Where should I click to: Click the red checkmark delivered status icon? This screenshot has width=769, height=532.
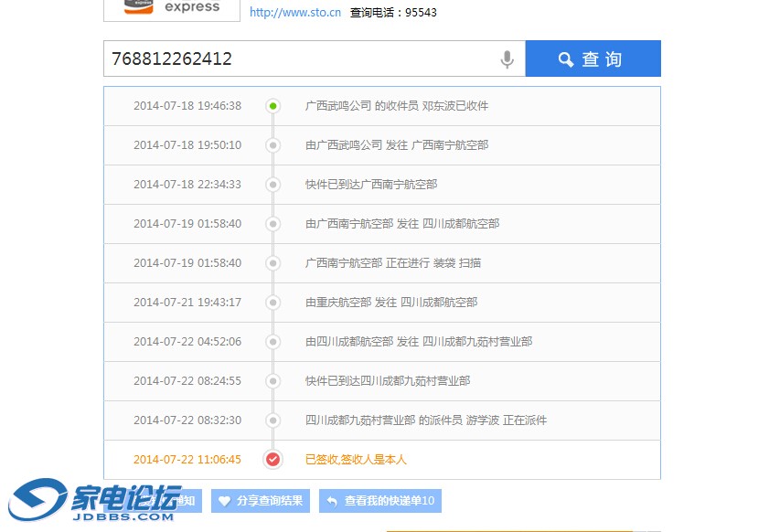pyautogui.click(x=272, y=460)
